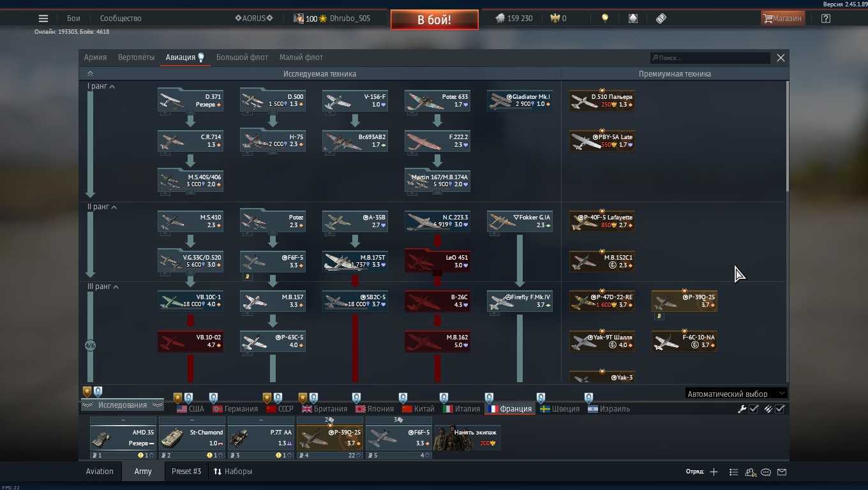Collapse the I ранг section

click(101, 86)
